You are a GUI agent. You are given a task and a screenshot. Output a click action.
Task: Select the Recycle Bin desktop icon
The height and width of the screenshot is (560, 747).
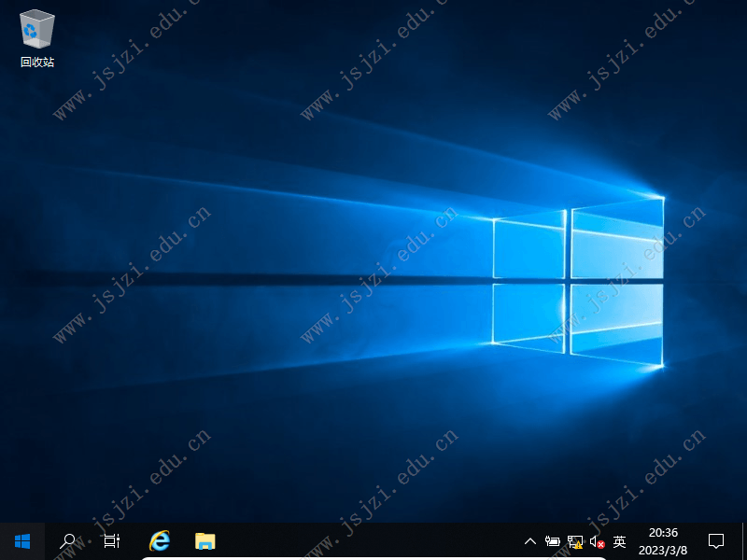tap(37, 39)
